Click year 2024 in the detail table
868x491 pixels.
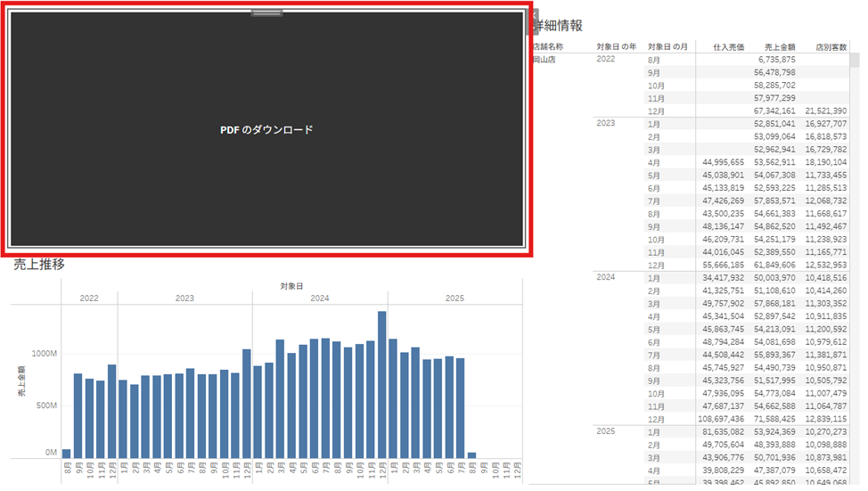pyautogui.click(x=606, y=277)
